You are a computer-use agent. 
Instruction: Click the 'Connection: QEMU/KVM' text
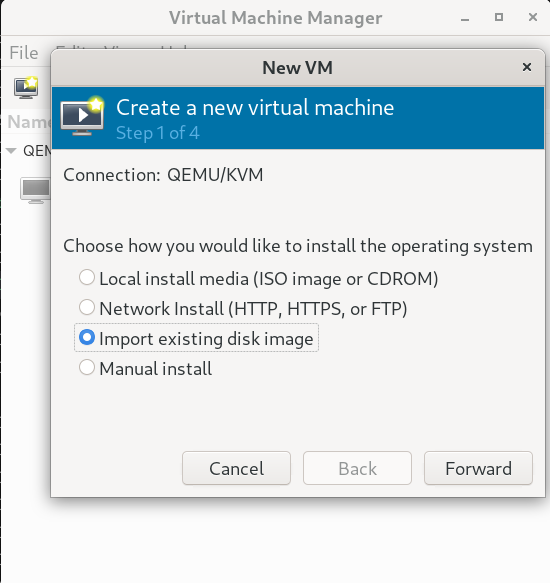point(163,175)
